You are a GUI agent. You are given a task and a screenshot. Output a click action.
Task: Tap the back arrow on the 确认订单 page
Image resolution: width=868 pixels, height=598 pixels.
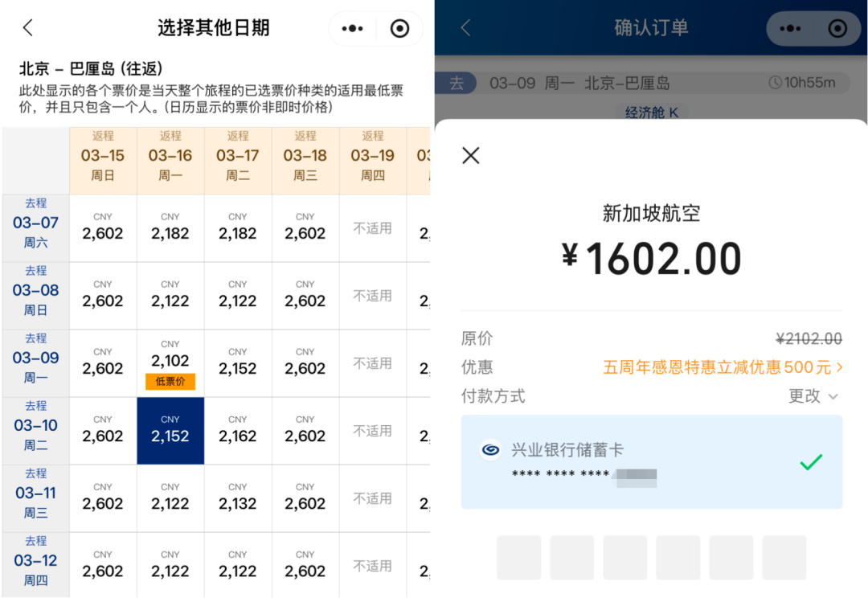pyautogui.click(x=465, y=27)
